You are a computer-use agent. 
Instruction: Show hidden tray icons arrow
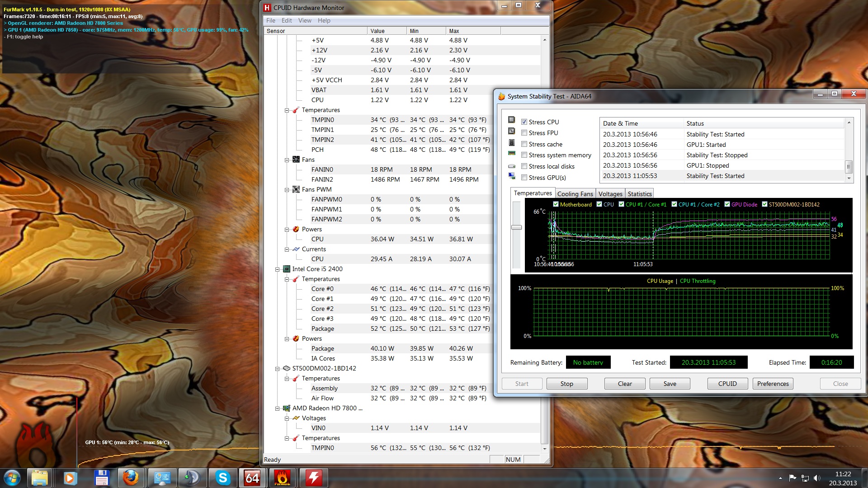780,478
